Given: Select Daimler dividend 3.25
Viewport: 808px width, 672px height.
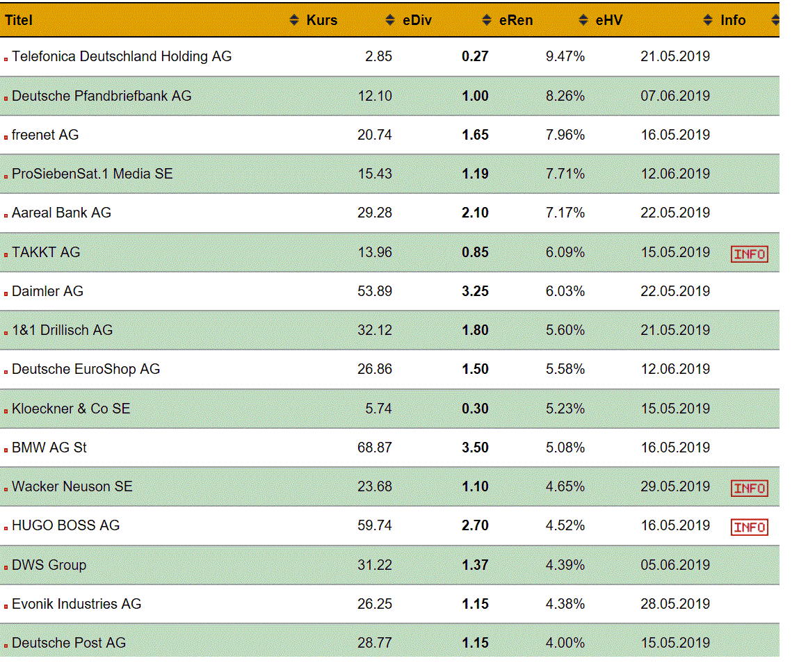Looking at the screenshot, I should (x=475, y=291).
